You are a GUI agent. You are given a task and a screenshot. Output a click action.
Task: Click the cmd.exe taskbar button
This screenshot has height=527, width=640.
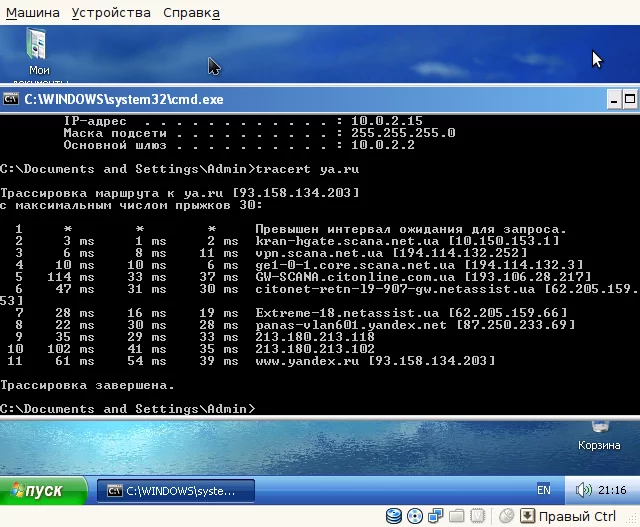tap(176, 491)
